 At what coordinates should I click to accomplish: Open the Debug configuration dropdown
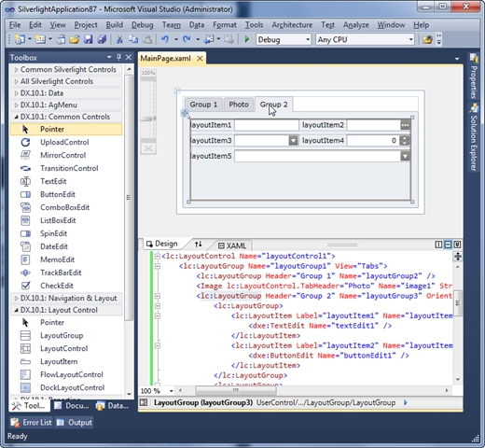pos(308,40)
